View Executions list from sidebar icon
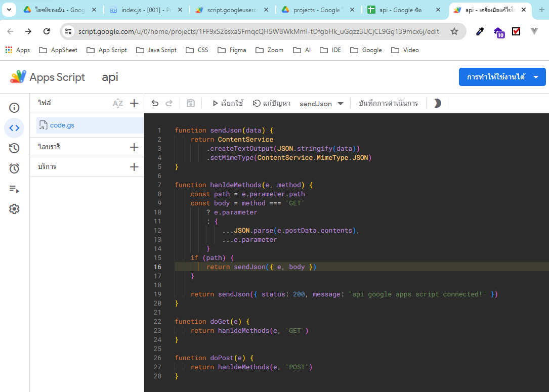Viewport: 549px width, 392px height. point(14,189)
